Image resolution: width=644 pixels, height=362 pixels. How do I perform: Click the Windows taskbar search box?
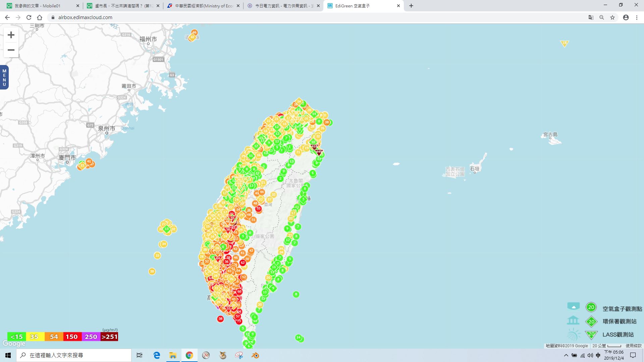point(74,355)
